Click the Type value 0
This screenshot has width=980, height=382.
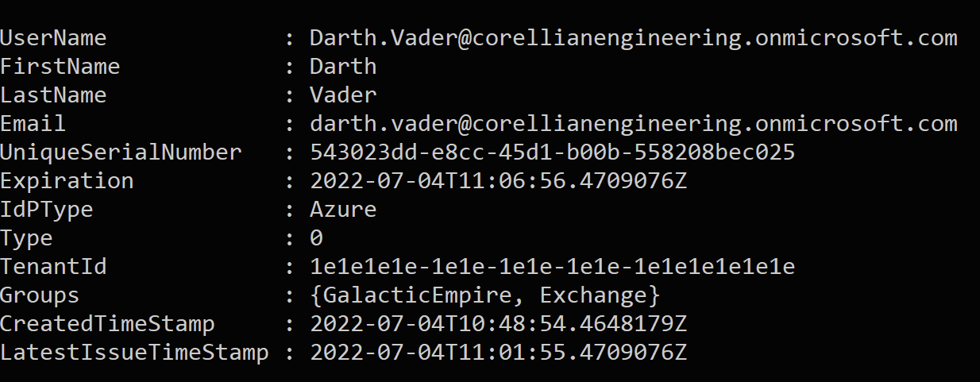coord(316,238)
